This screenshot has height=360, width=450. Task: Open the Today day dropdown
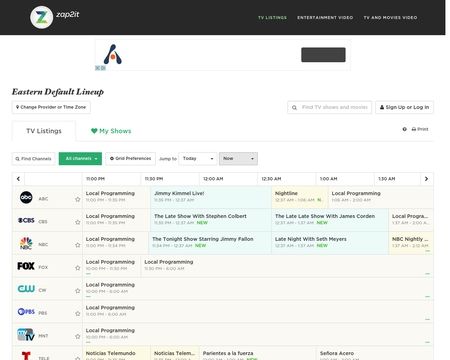click(x=198, y=158)
